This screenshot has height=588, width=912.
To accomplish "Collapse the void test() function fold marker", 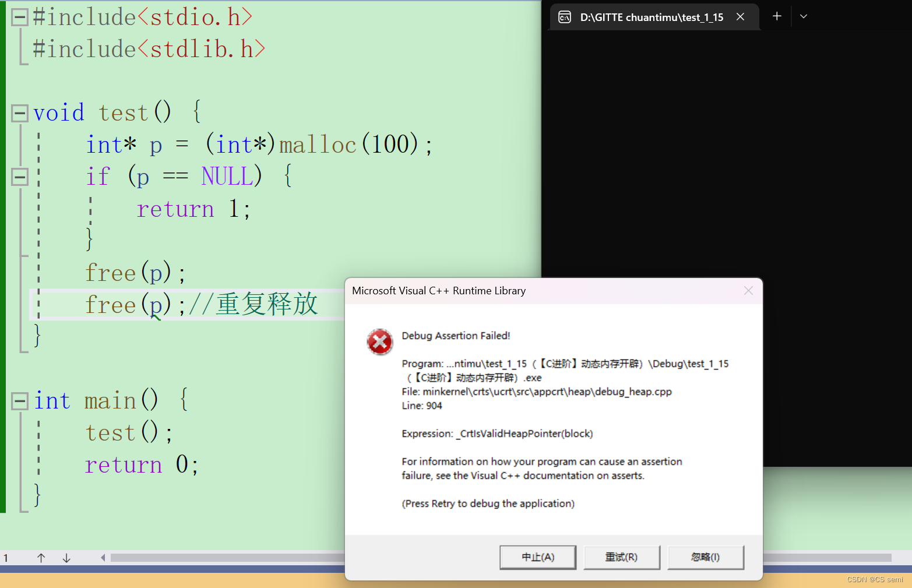I will tap(20, 113).
